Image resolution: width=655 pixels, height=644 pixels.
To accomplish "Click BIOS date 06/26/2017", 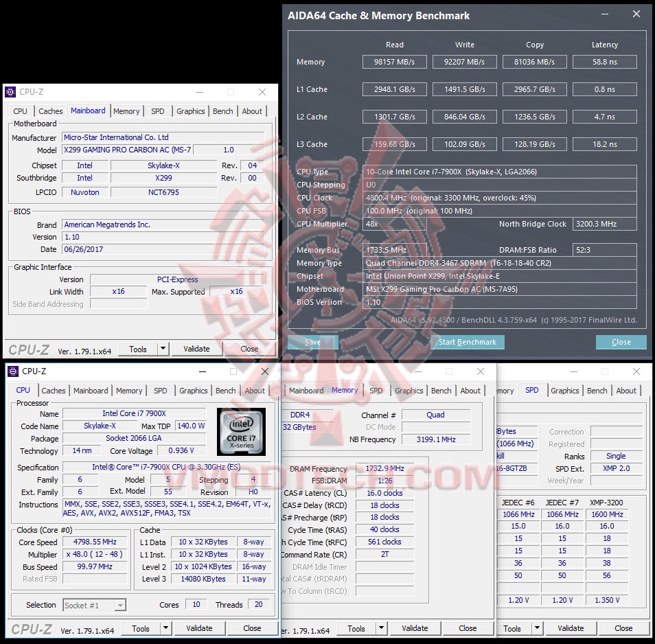I will 163,249.
